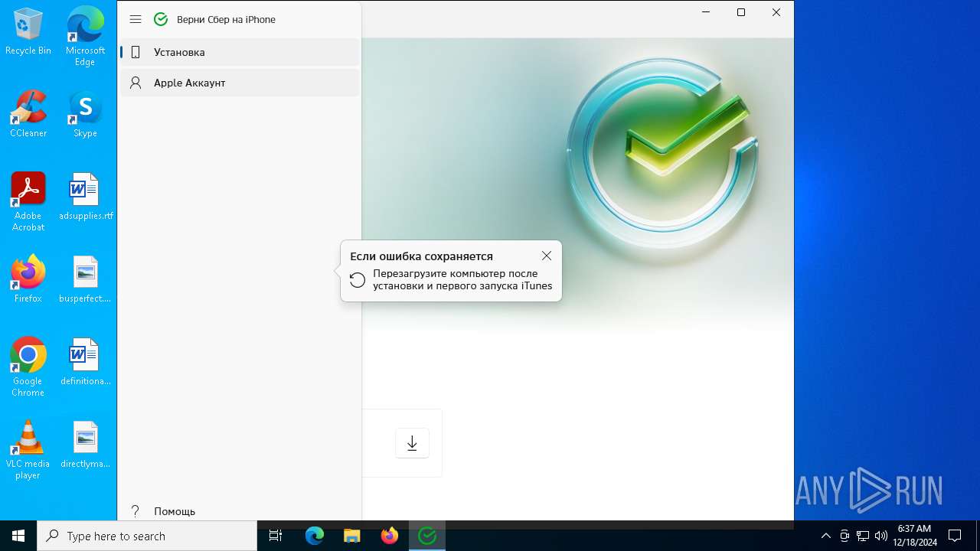Open Task View in the taskbar
This screenshot has height=551, width=980.
[276, 536]
